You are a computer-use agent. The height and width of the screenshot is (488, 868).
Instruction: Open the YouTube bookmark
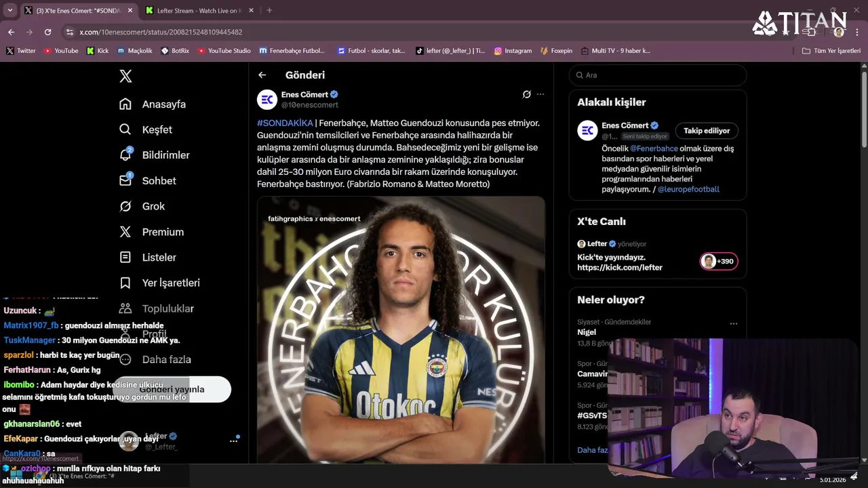(61, 51)
